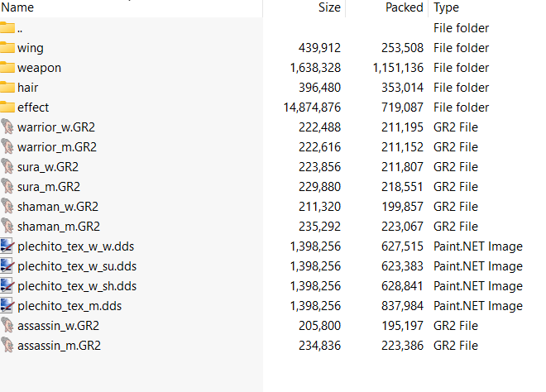This screenshot has width=546, height=392.
Task: Click the assassin_w.GR2 file icon
Action: [7, 326]
